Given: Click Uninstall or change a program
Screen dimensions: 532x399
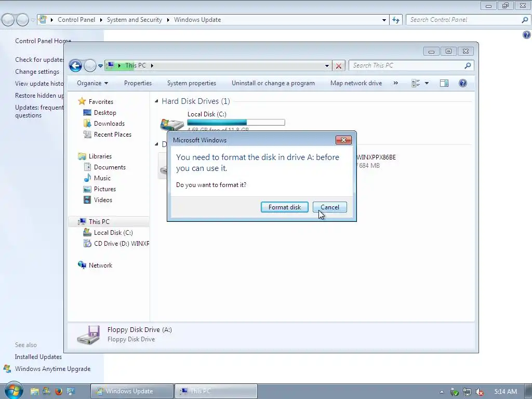Looking at the screenshot, I should (x=273, y=83).
